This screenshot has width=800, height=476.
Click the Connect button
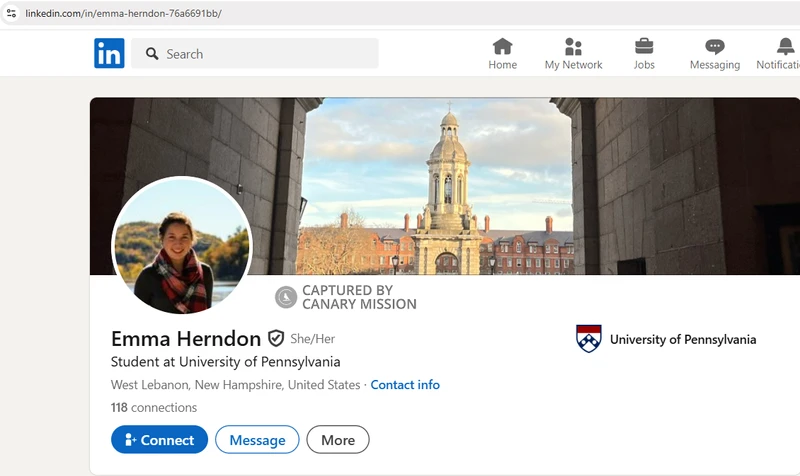(x=159, y=440)
